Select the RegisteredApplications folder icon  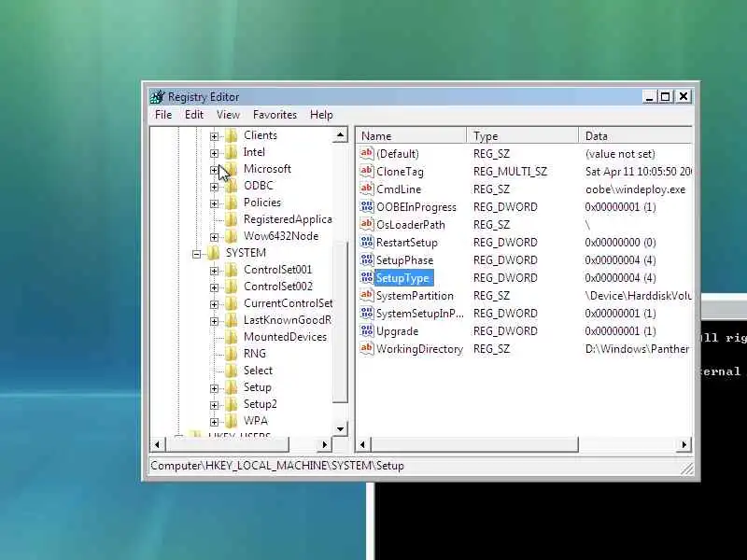[x=232, y=219]
